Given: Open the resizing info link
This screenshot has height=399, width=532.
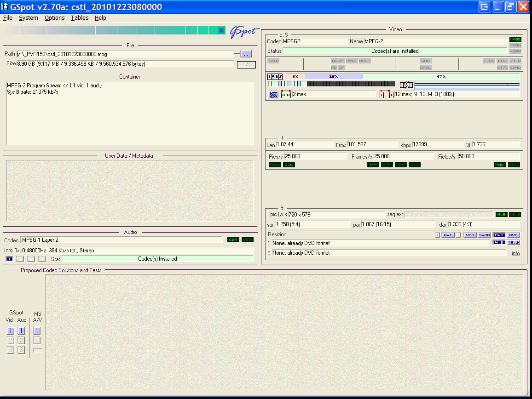Looking at the screenshot, I should point(515,253).
